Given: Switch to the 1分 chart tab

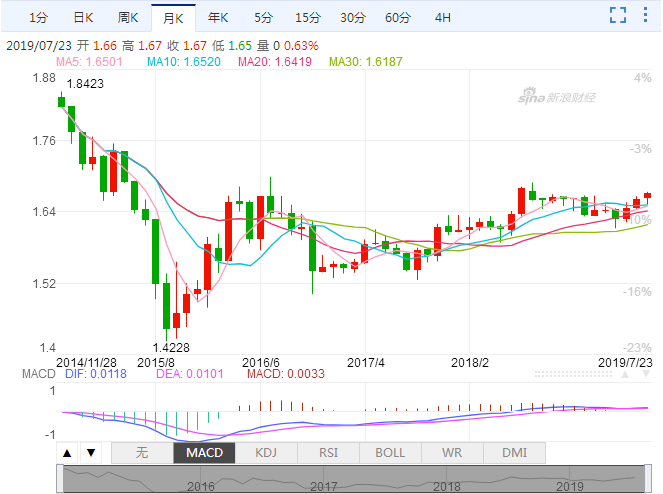Looking at the screenshot, I should coord(38,18).
